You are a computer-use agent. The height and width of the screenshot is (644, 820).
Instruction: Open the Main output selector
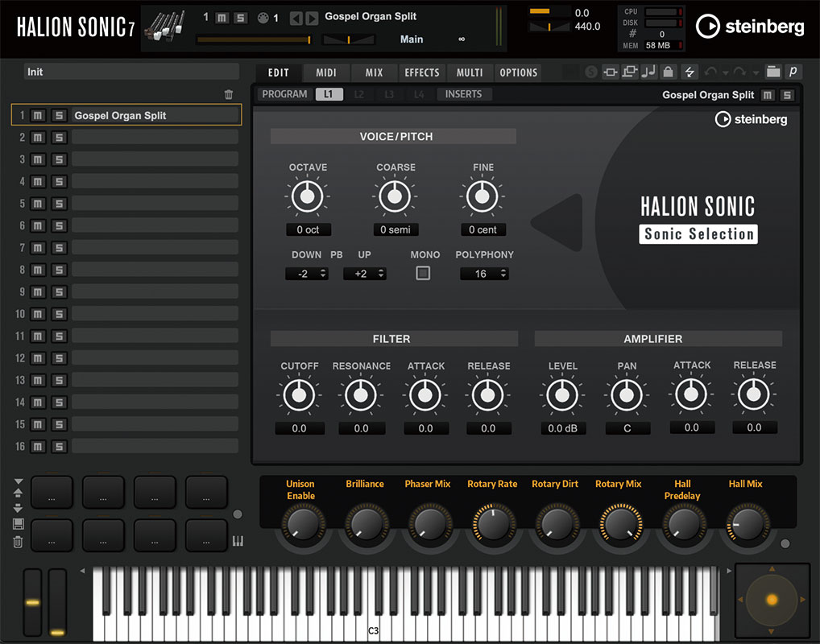[412, 39]
